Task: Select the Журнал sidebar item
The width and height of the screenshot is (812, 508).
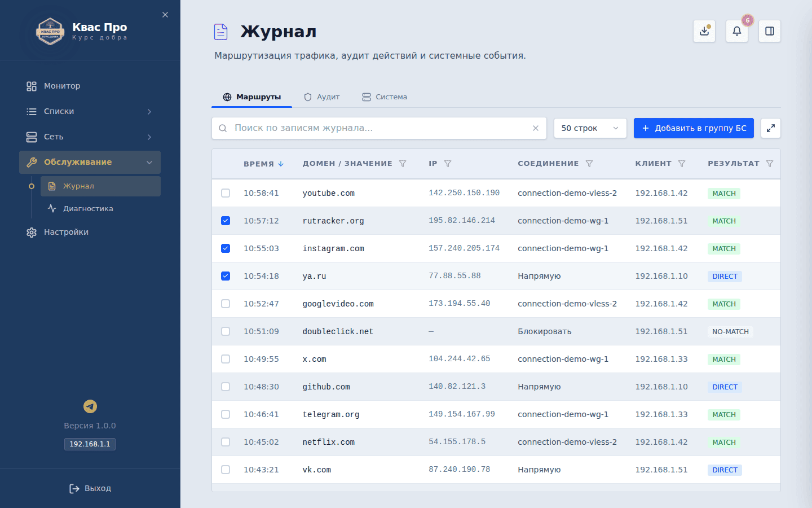Action: [100, 186]
